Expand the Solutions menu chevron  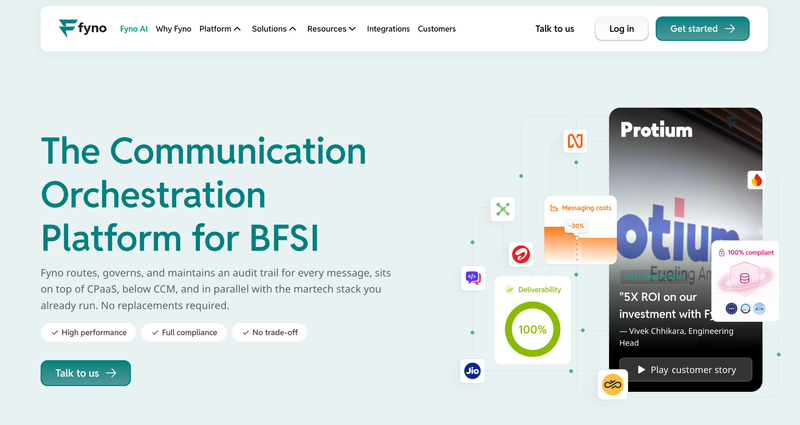coord(293,29)
